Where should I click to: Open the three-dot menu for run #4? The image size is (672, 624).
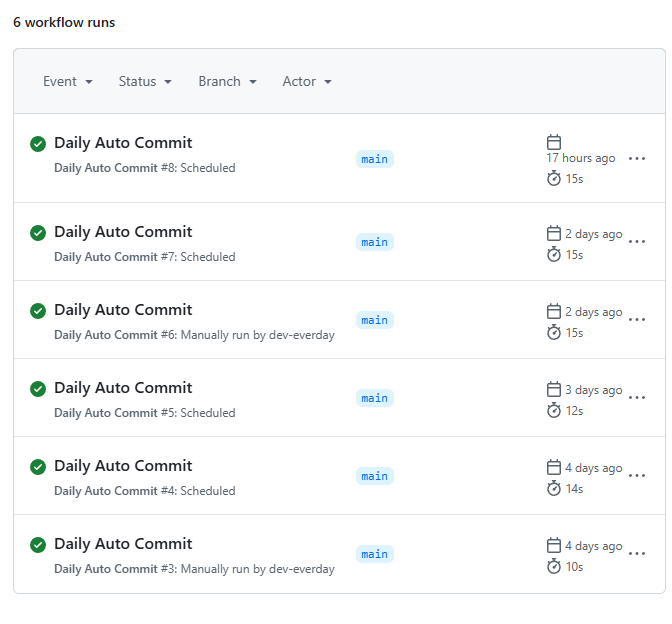pos(637,476)
